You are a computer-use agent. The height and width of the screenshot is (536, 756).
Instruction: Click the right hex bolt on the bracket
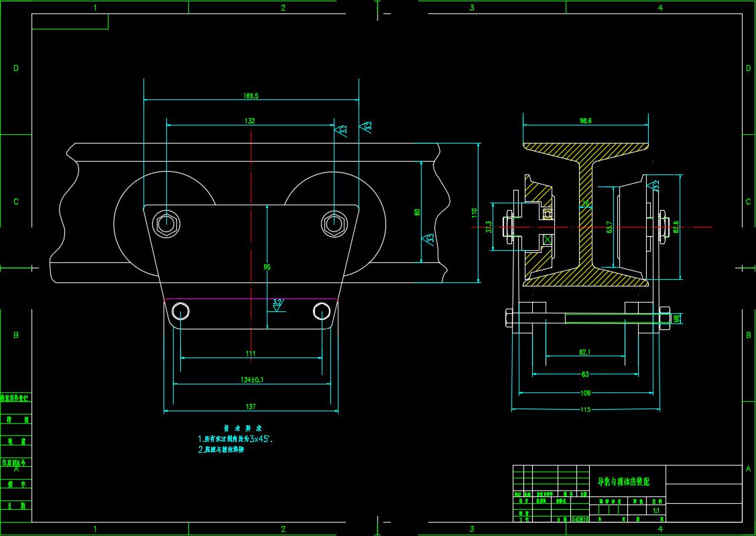coord(334,223)
